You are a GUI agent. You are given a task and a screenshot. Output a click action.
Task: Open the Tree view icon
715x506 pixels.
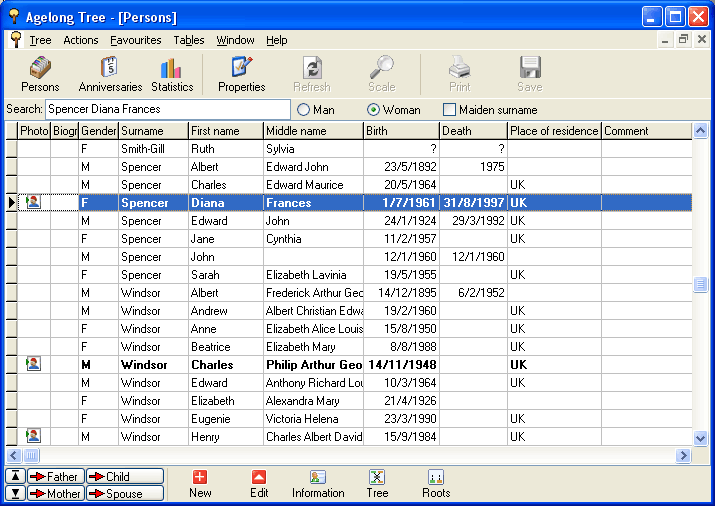point(377,484)
